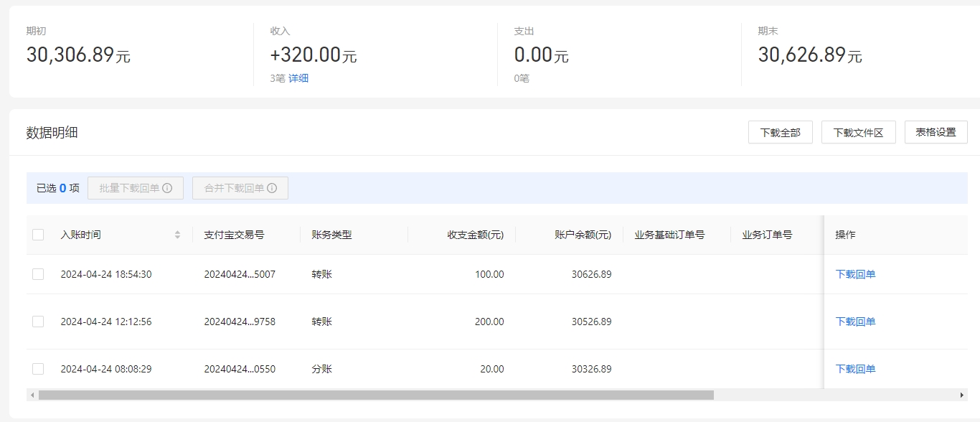Click the 已选 0 项 selection count
The image size is (980, 422).
pyautogui.click(x=58, y=188)
